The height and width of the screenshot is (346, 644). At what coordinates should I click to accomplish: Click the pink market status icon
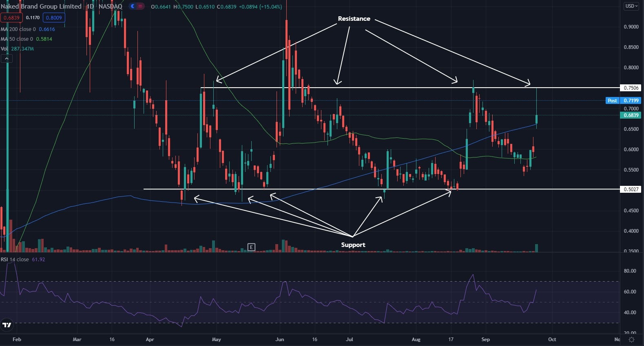pyautogui.click(x=141, y=7)
